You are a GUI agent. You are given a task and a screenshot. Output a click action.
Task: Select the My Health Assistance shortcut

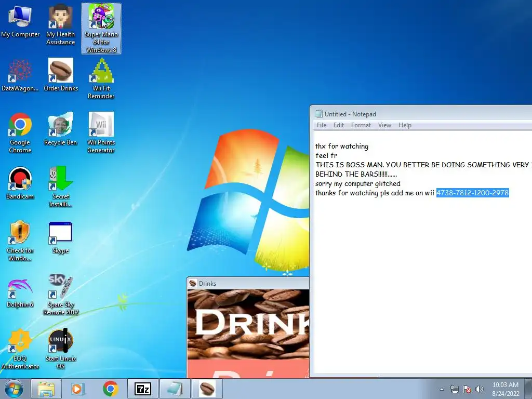[60, 25]
